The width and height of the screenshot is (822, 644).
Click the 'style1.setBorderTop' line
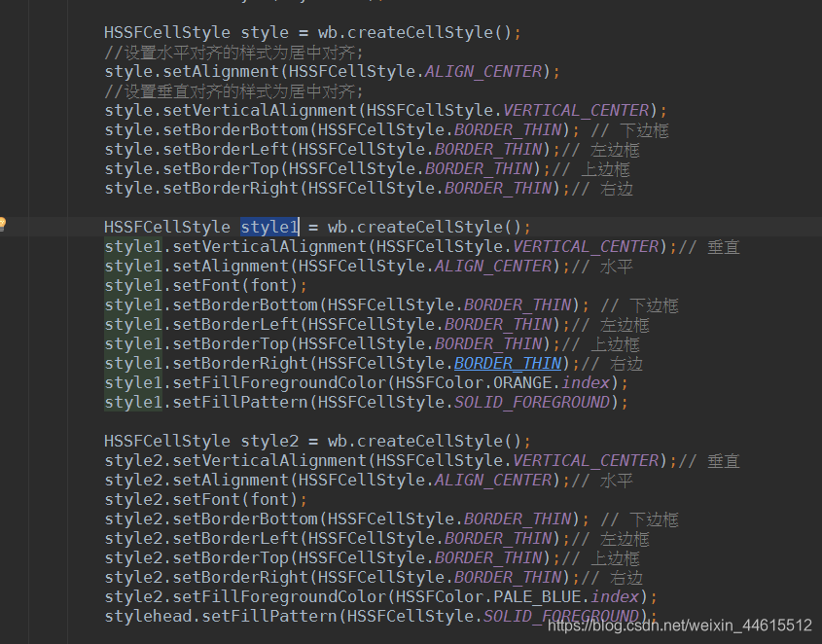[x=372, y=343]
